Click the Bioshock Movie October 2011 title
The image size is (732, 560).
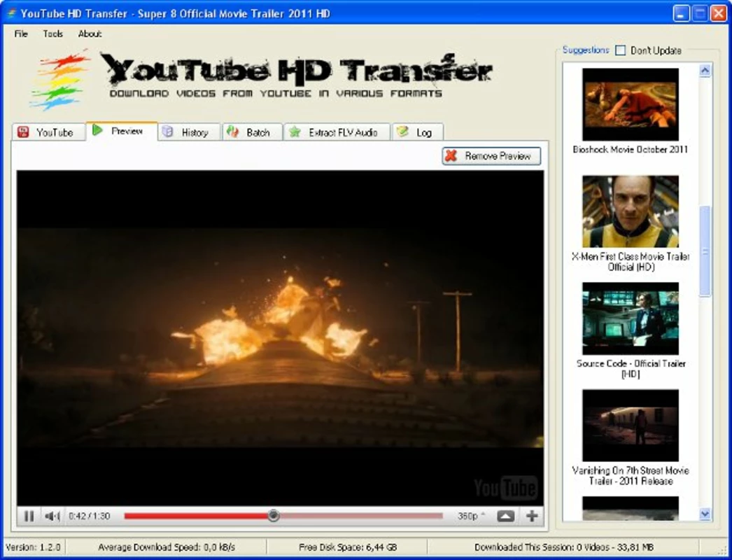coord(631,150)
